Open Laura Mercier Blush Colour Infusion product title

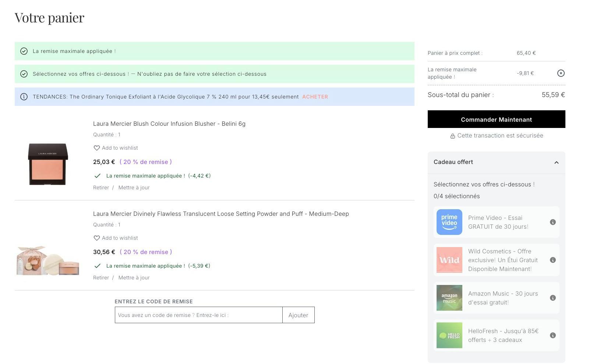coord(169,124)
